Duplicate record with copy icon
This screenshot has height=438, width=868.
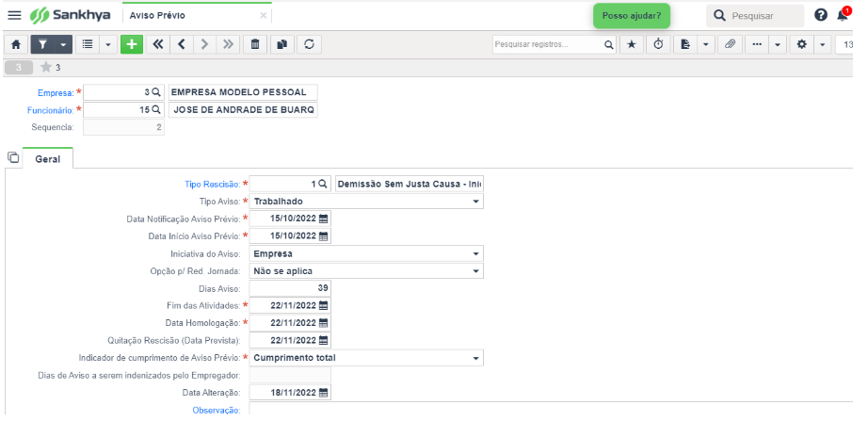(282, 44)
